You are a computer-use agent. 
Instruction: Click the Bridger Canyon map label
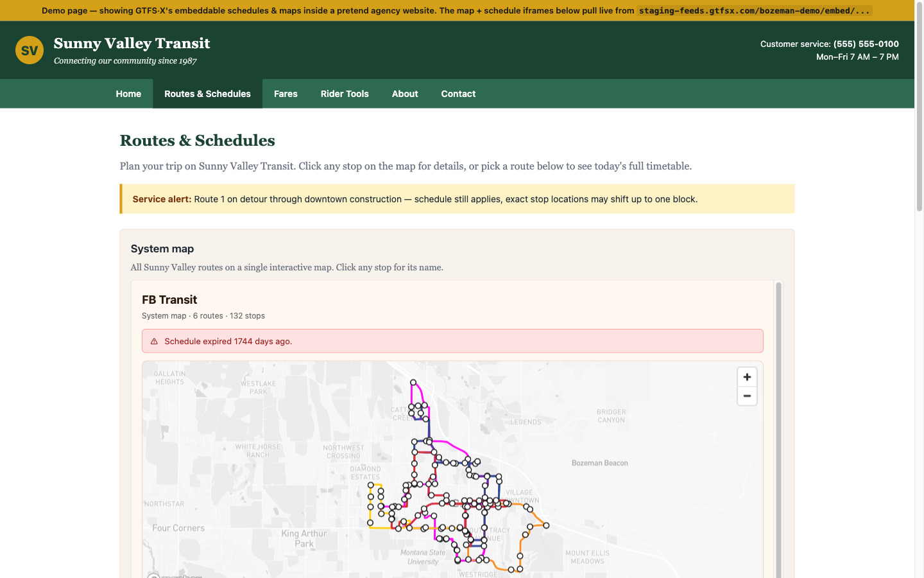click(x=611, y=416)
